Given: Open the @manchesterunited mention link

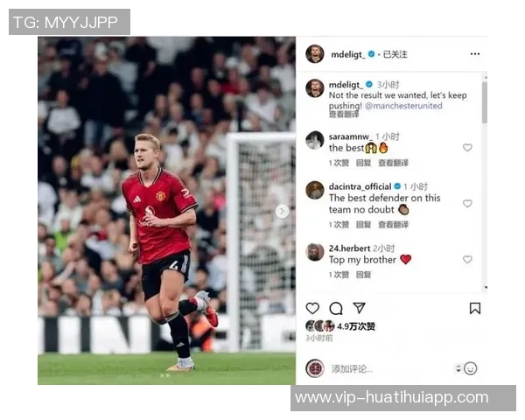Looking at the screenshot, I should coord(403,106).
